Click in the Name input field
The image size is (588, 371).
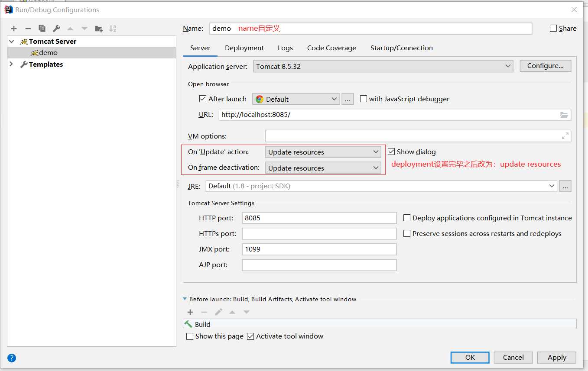point(370,28)
